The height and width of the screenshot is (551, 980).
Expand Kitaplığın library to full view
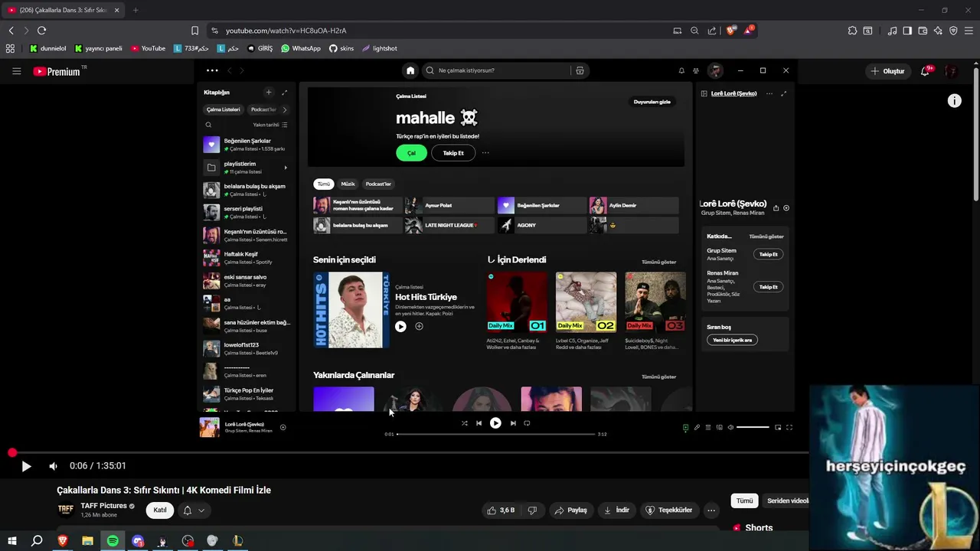click(x=285, y=93)
